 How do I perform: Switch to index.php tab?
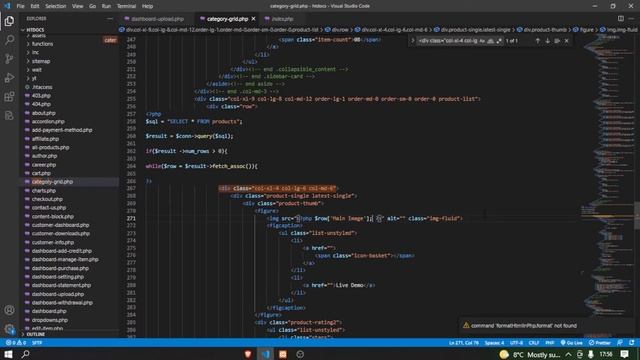coord(282,19)
